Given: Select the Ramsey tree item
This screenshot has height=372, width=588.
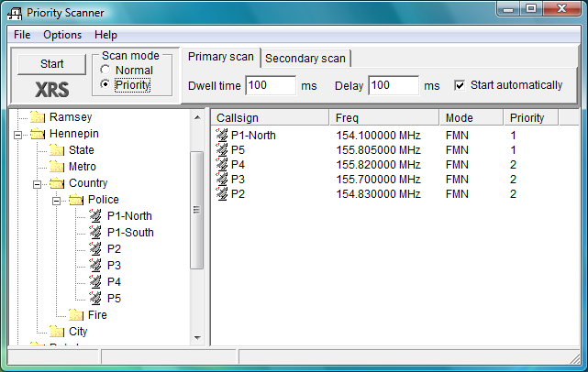Looking at the screenshot, I should (x=71, y=117).
